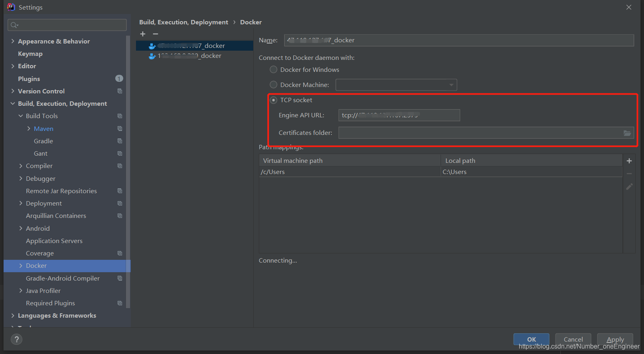Select second docker configuration in list
Screen dimensions: 644x354
[x=195, y=56]
